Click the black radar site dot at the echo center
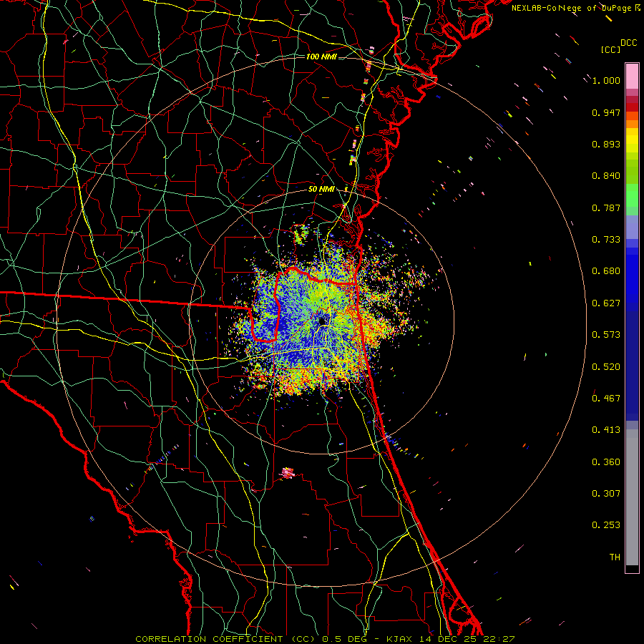Viewport: 644px width, 644px height. 323,321
